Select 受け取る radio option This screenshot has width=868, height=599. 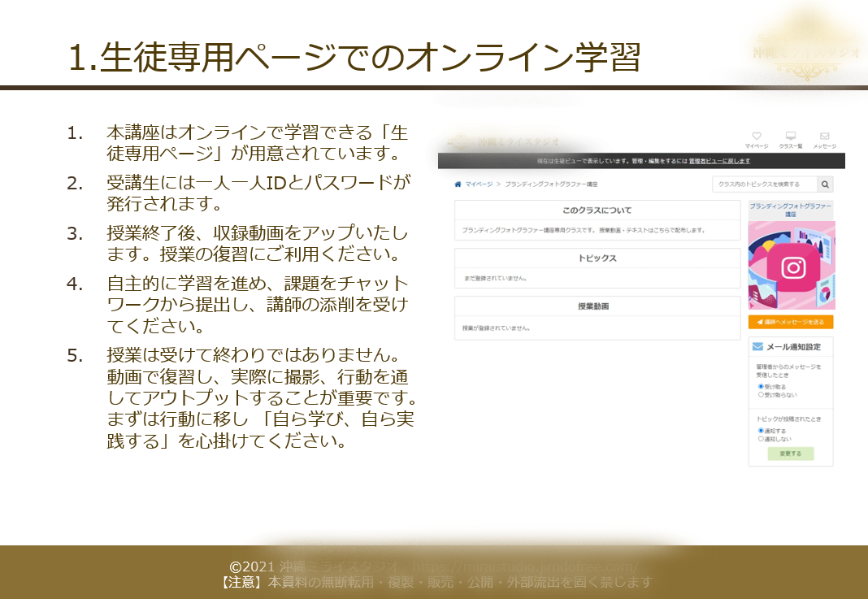(x=761, y=387)
